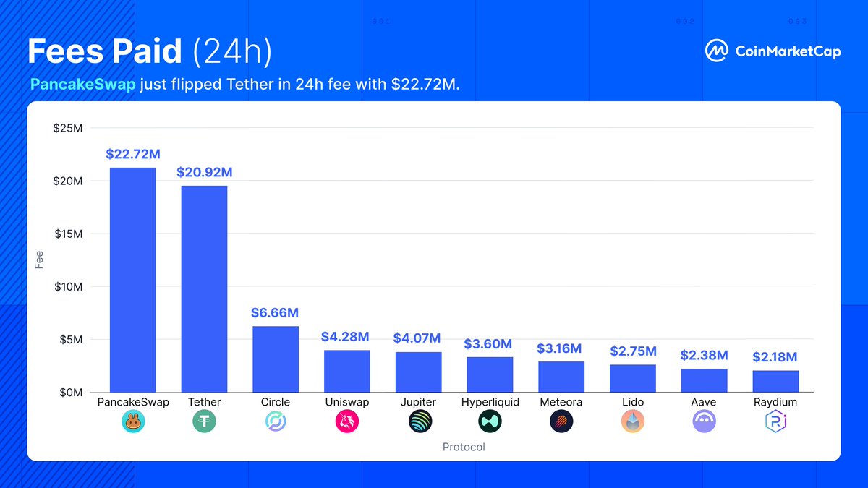The width and height of the screenshot is (868, 488).
Task: Click the CoinMarketCap logo
Action: (x=773, y=51)
